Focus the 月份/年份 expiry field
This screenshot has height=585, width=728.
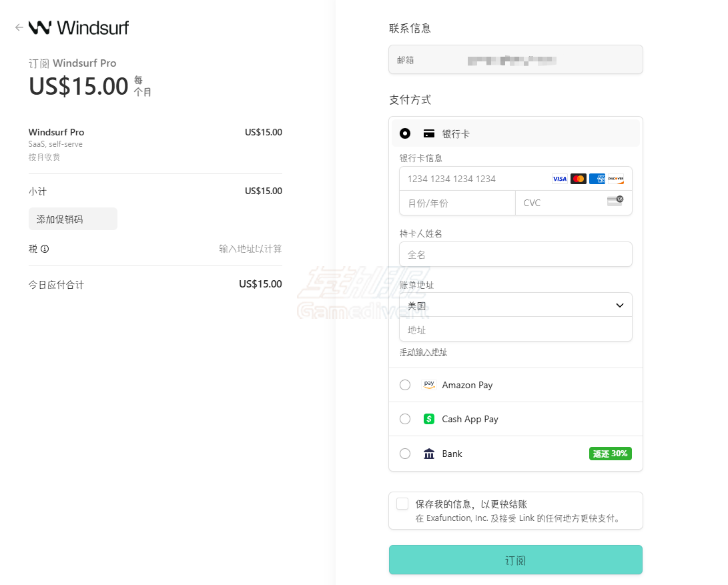(x=457, y=203)
